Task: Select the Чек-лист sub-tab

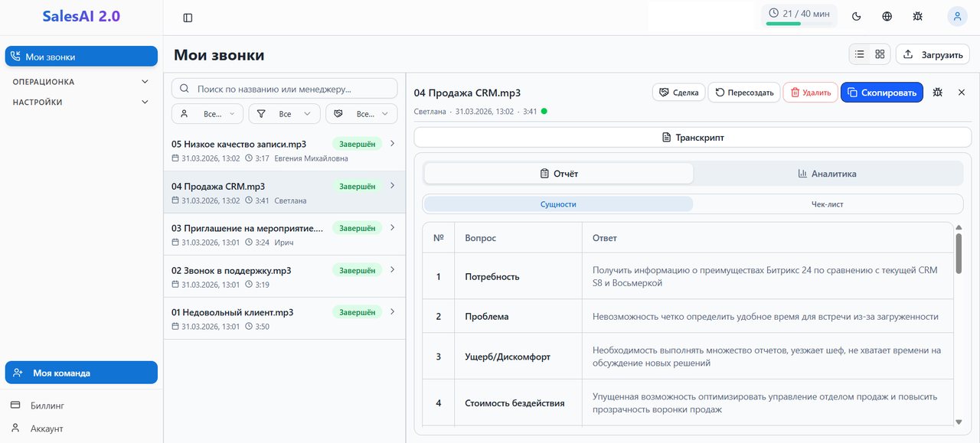Action: pos(828,204)
